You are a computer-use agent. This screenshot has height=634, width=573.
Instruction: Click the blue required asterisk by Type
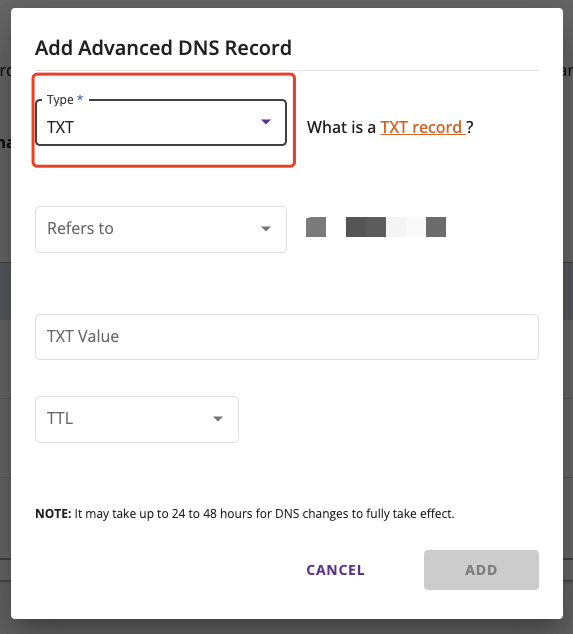point(80,98)
